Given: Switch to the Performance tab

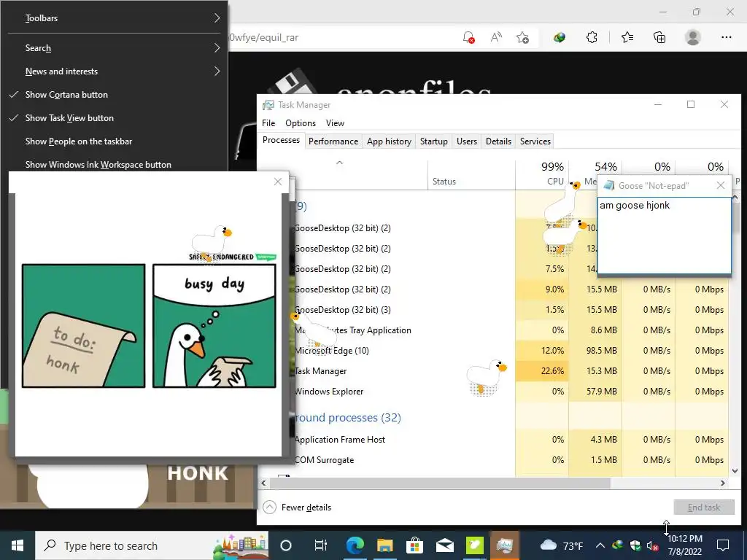Looking at the screenshot, I should (333, 141).
